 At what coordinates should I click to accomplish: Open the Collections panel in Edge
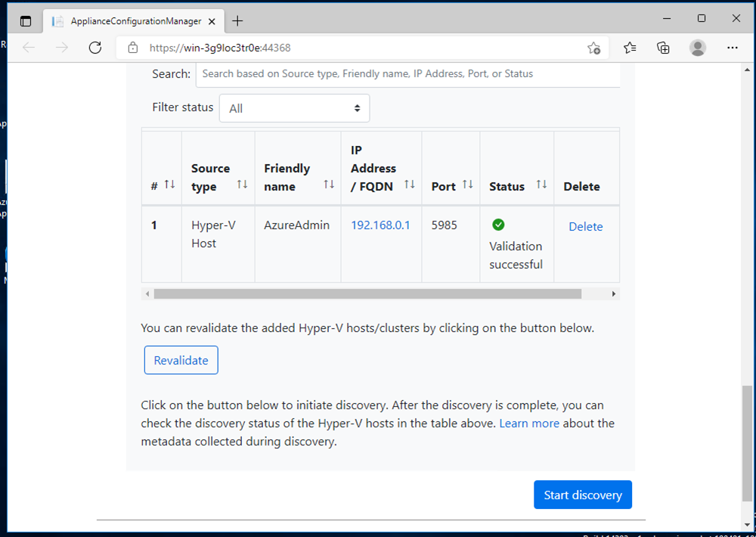click(x=663, y=47)
